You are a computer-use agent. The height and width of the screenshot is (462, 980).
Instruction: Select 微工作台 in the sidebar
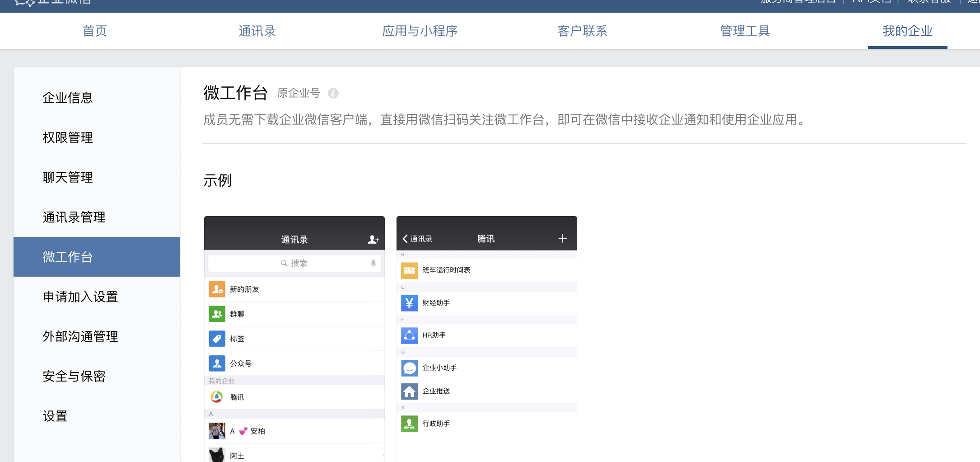(97, 257)
